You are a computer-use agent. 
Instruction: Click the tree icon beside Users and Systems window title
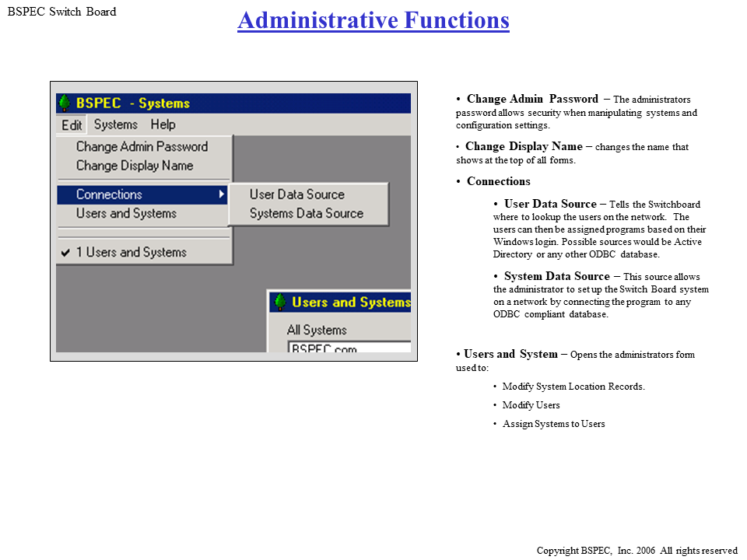coord(280,302)
